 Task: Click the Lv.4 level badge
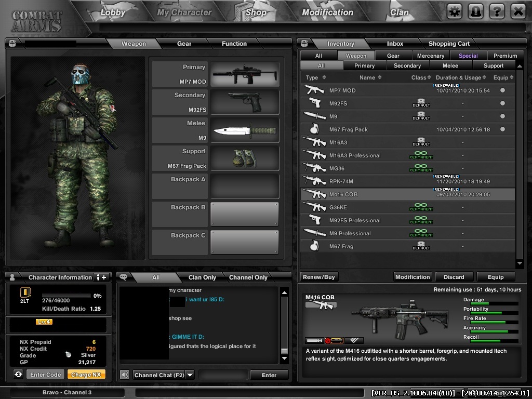pyautogui.click(x=44, y=322)
